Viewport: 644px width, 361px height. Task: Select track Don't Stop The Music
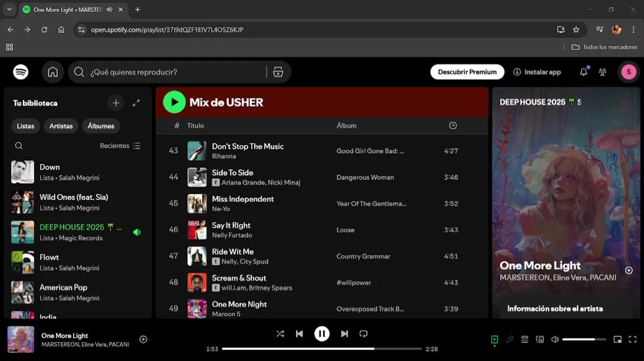pyautogui.click(x=322, y=151)
